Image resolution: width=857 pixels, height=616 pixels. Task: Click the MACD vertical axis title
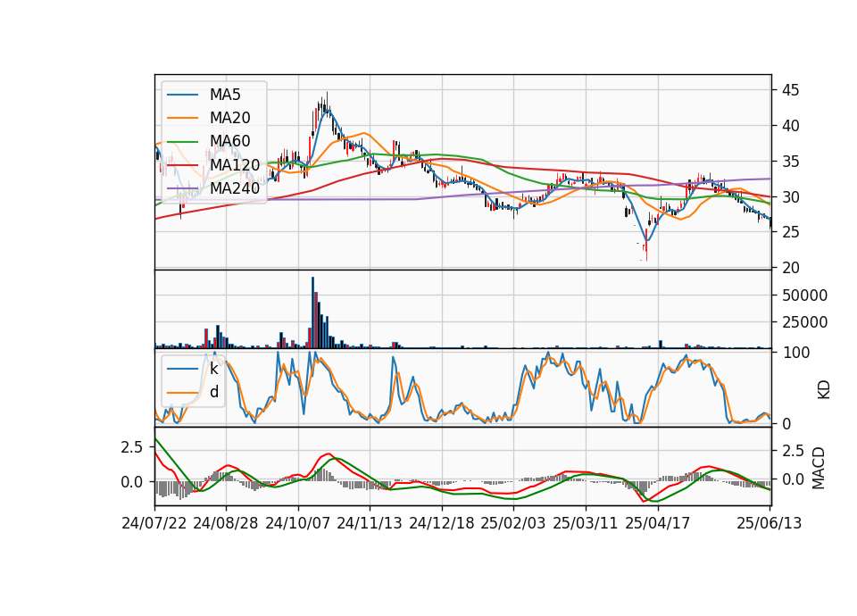tap(819, 469)
